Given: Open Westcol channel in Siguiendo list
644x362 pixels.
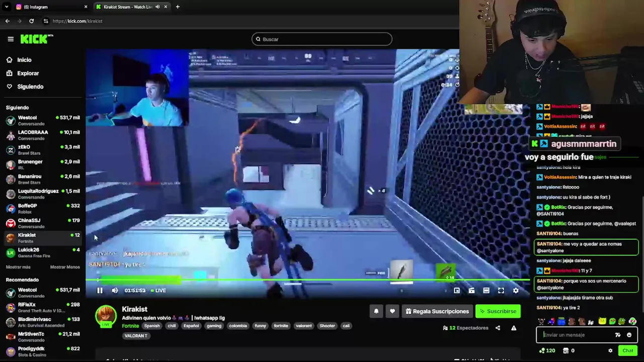Looking at the screenshot, I should (43, 120).
